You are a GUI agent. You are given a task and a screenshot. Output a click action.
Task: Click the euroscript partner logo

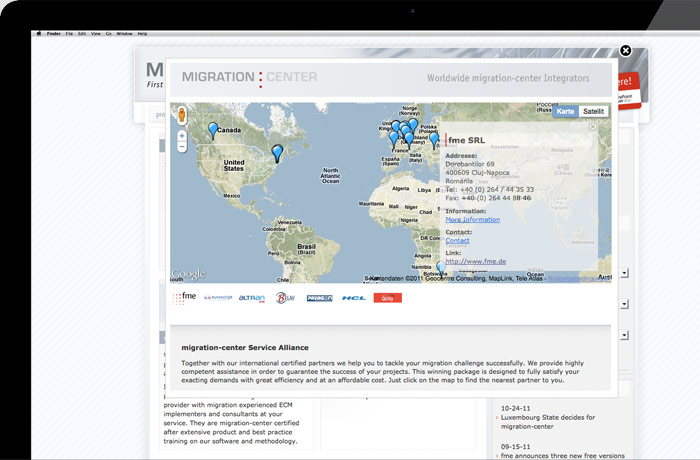tap(218, 298)
